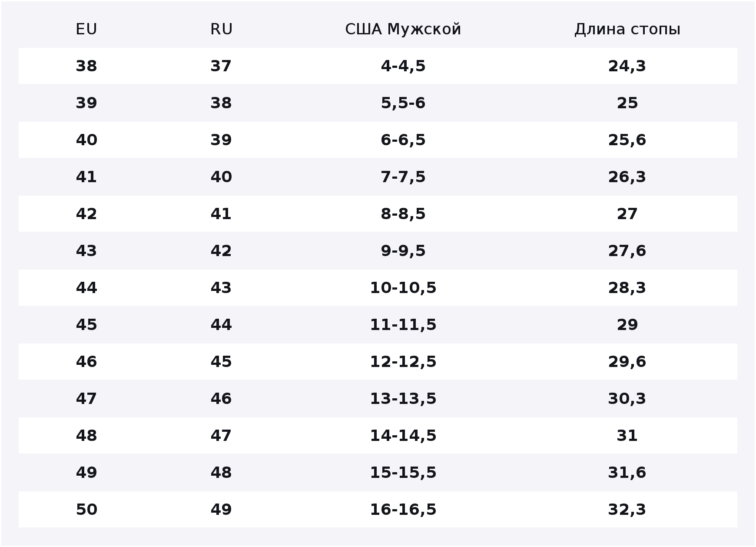
Task: Click foot length 24,3 cell
Action: [x=627, y=66]
